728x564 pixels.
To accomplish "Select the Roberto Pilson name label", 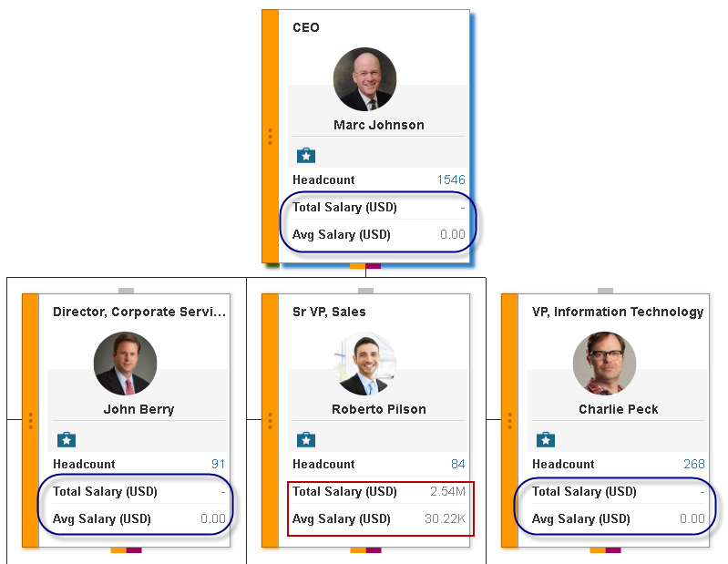I will pyautogui.click(x=379, y=409).
